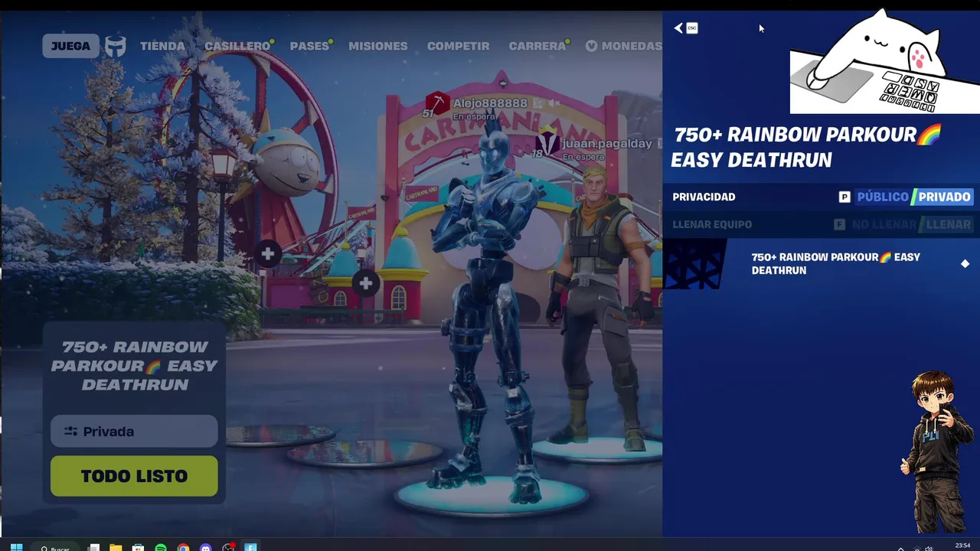Choose Llenar for team fill
The image size is (980, 551).
tap(948, 224)
